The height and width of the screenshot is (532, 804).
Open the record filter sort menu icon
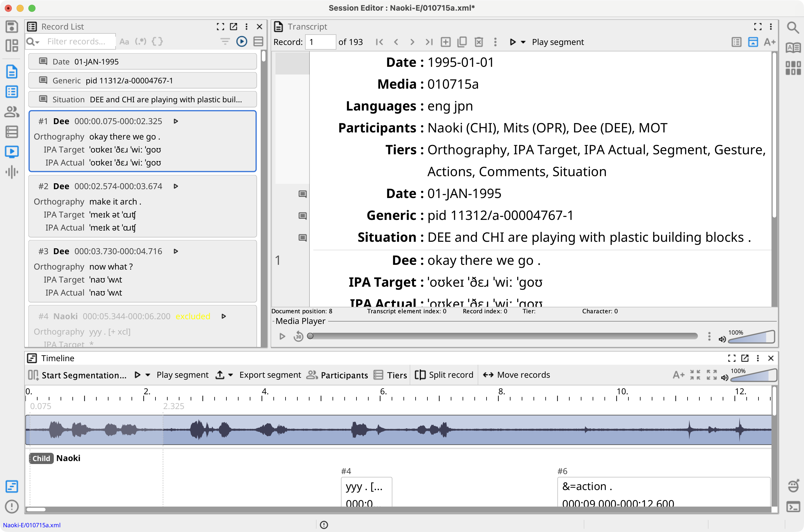[x=225, y=41]
